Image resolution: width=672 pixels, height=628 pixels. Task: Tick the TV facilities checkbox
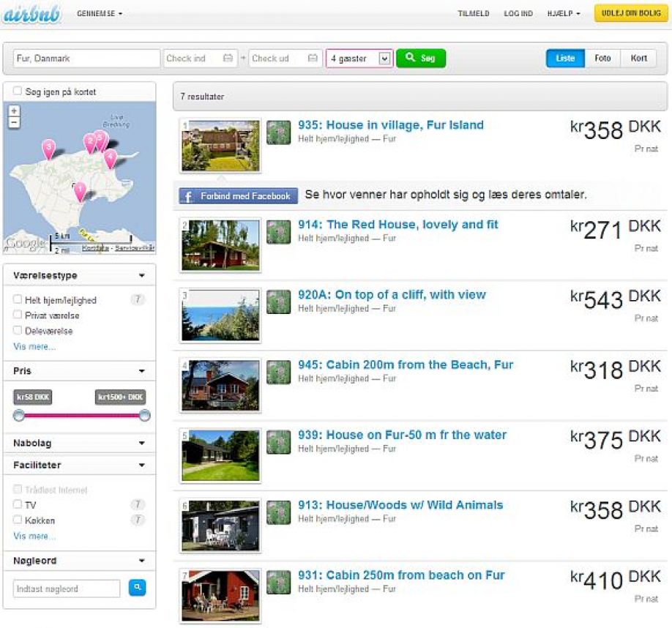pos(18,504)
